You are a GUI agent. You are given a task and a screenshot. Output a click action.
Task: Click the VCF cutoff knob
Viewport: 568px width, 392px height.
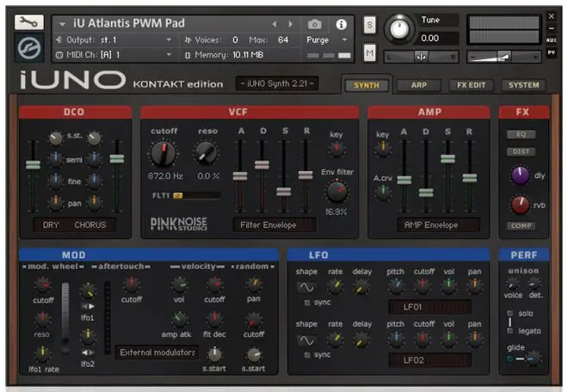(164, 153)
